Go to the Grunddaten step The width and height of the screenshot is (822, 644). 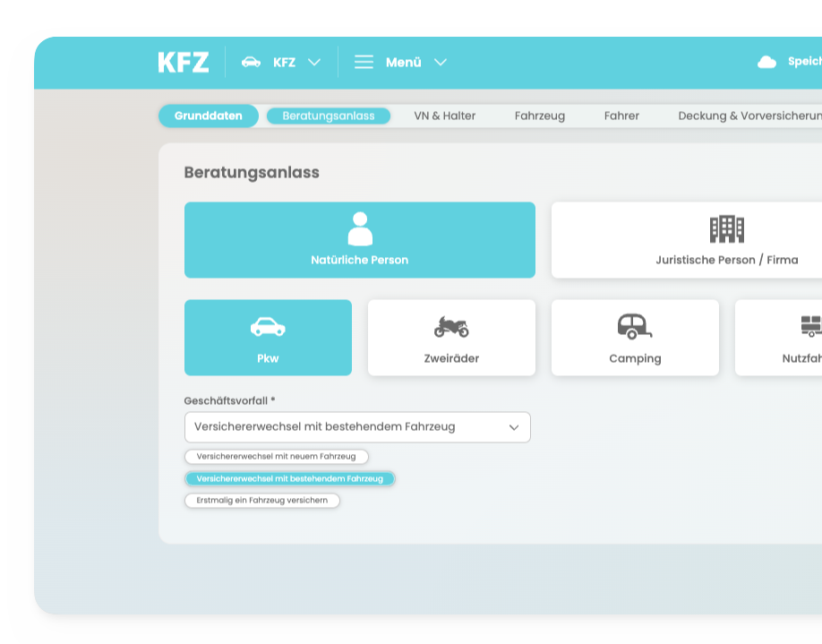click(x=208, y=116)
